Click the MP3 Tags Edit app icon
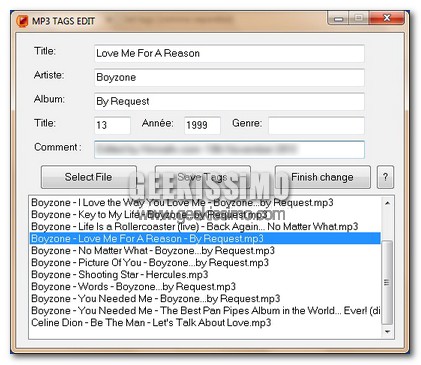Image resolution: width=421 pixels, height=365 pixels. pos(22,21)
